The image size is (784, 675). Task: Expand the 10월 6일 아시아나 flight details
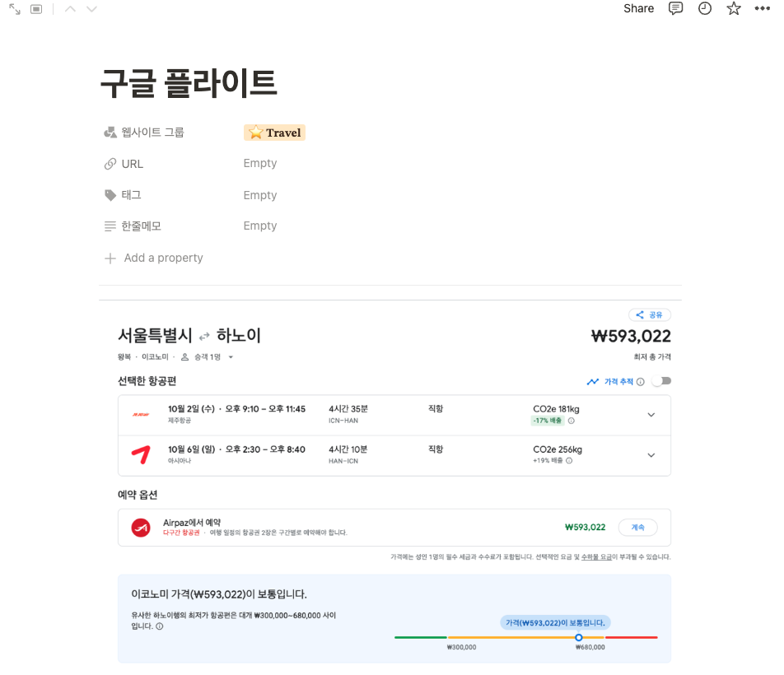651,455
